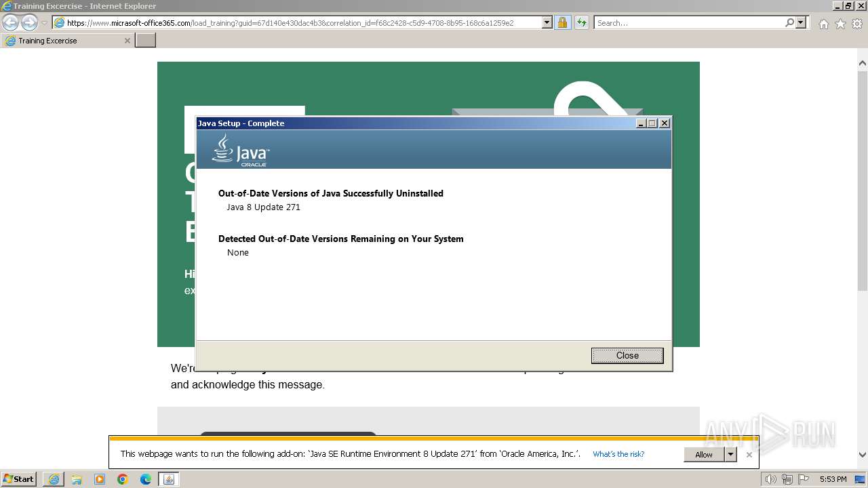Viewport: 868px width, 488px height.
Task: Click the 5:53 PM system clock
Action: (833, 479)
